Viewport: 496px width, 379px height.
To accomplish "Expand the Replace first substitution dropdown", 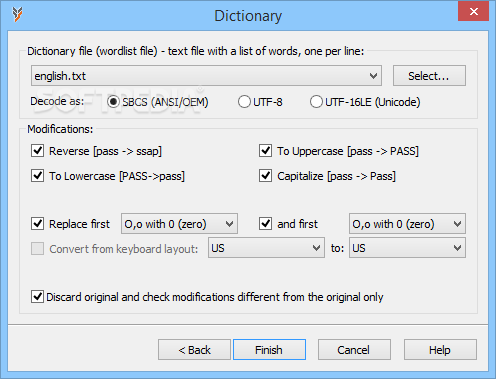I will [x=179, y=224].
